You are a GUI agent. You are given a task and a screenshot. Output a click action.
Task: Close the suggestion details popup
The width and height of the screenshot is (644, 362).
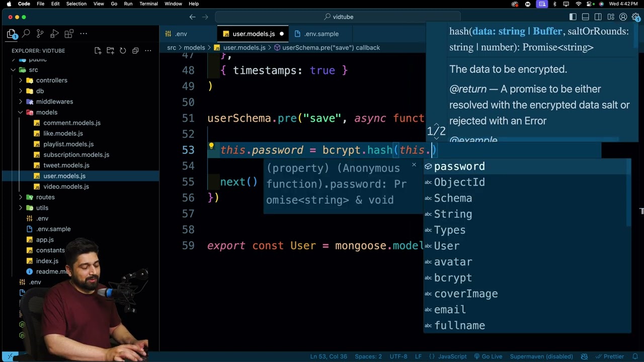(414, 165)
